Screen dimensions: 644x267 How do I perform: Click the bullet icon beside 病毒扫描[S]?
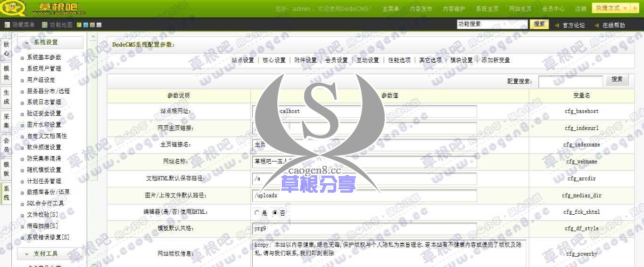[x=22, y=227]
